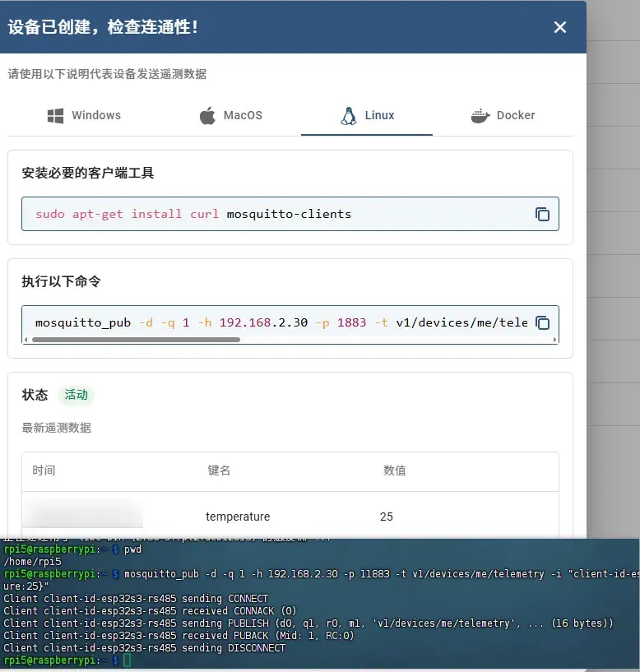Click the 数值 column header
The image size is (640, 672).
coord(394,470)
